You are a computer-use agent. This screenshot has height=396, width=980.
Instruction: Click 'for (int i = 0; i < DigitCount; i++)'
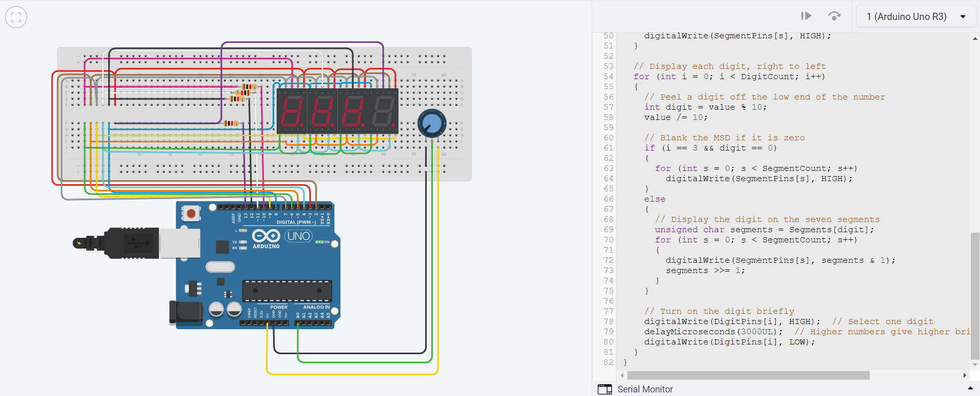point(729,77)
